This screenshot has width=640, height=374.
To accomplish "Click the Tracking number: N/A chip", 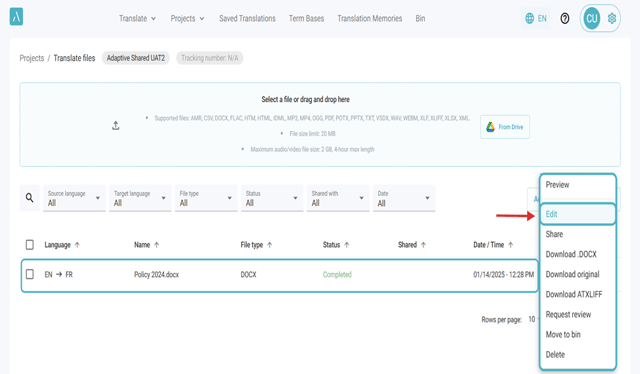I will click(210, 58).
